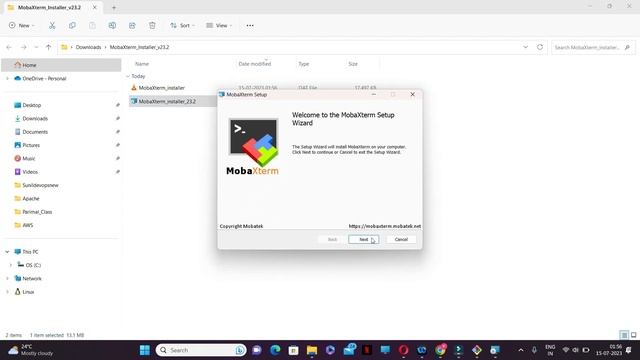Switch to details view icon in status bar
The width and height of the screenshot is (640, 360).
point(624,335)
